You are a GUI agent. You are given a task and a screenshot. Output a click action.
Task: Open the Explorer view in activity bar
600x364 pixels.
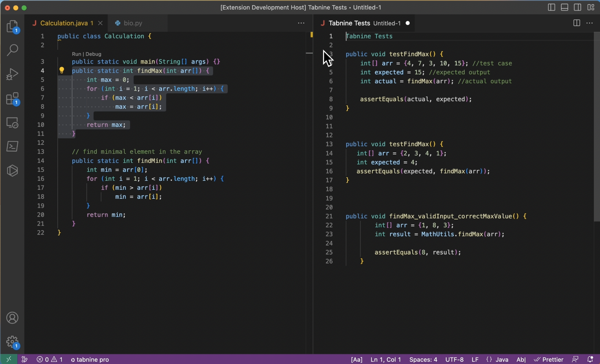pyautogui.click(x=12, y=27)
